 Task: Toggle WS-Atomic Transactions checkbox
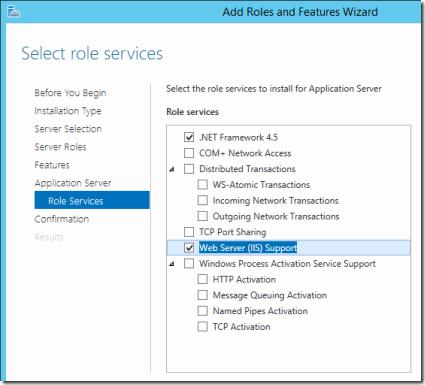pos(203,184)
